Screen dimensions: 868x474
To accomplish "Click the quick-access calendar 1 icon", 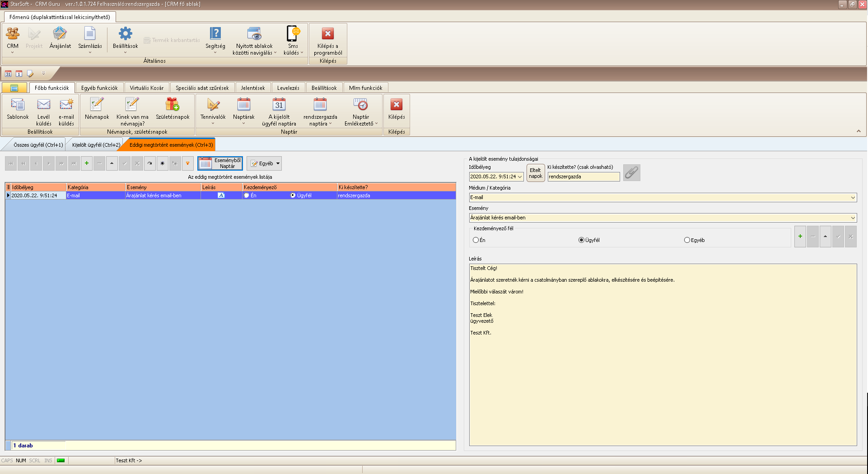I will click(19, 74).
